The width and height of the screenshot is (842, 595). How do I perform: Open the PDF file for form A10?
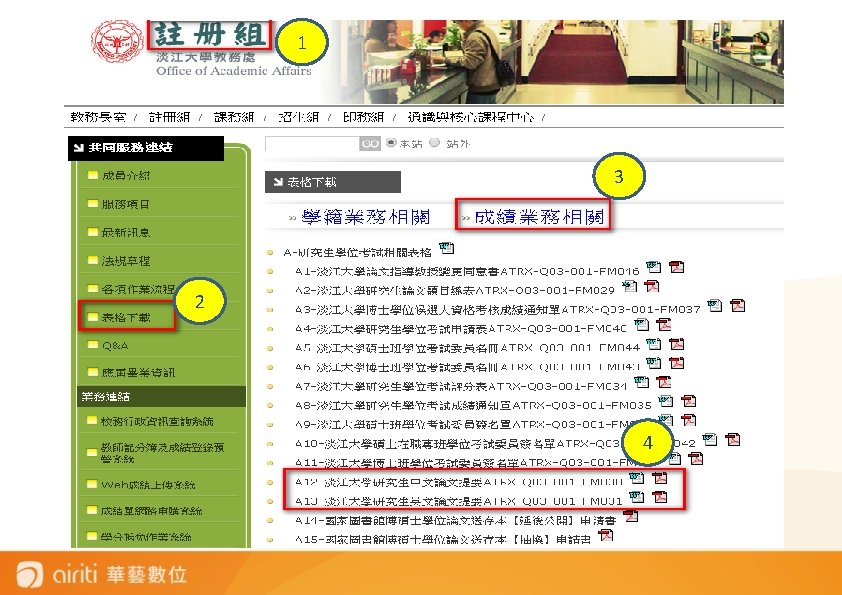click(732, 440)
